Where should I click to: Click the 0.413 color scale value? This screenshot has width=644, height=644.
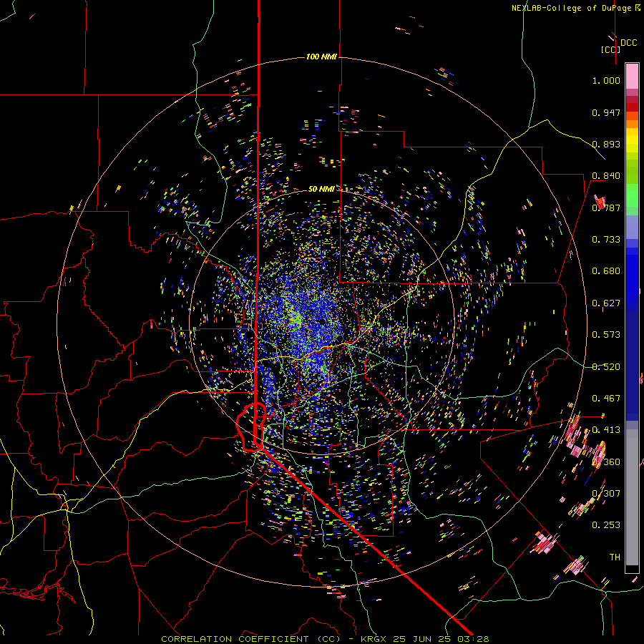pos(606,430)
